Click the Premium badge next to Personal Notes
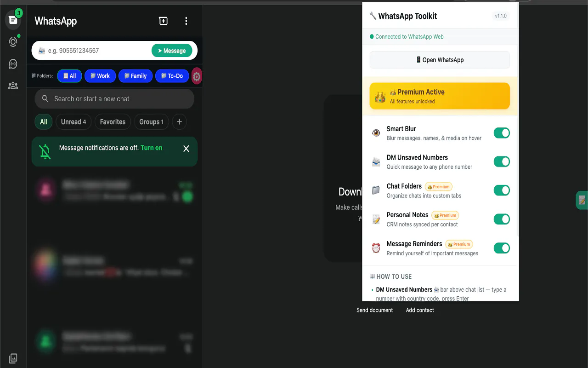The width and height of the screenshot is (588, 368). 445,215
